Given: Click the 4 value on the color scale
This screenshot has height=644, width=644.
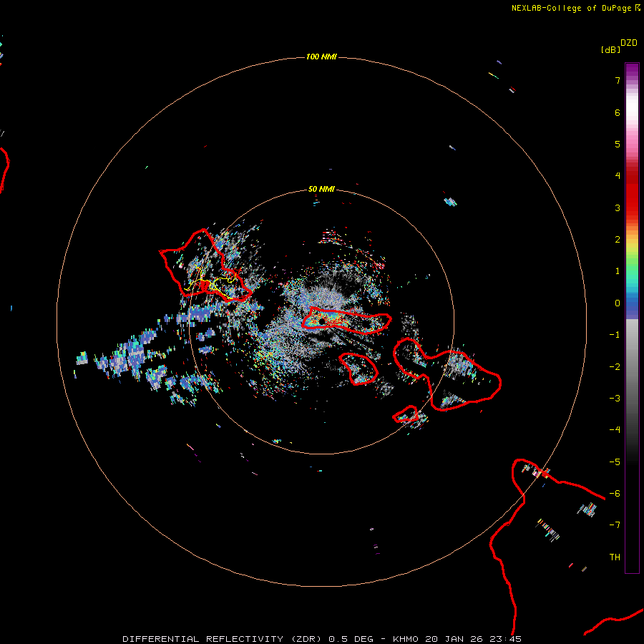Looking at the screenshot, I should [x=618, y=176].
